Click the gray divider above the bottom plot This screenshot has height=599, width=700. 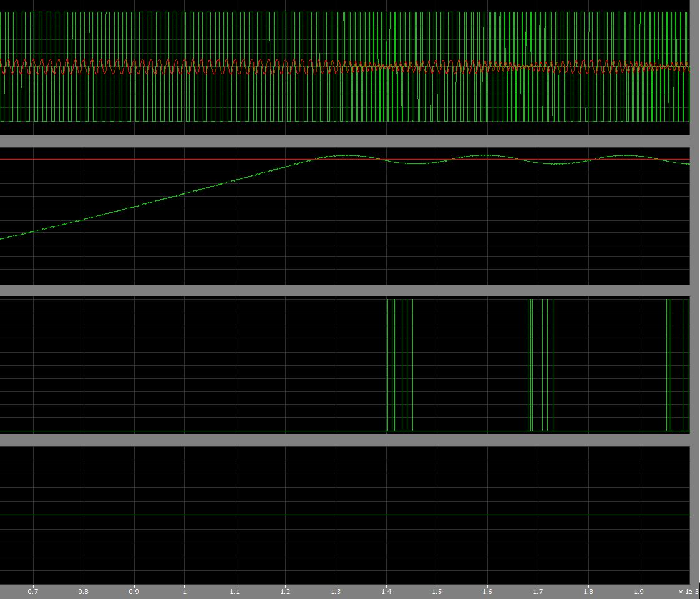343,440
